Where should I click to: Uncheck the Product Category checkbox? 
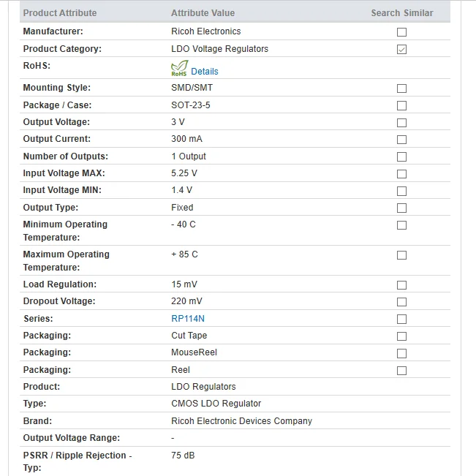401,49
